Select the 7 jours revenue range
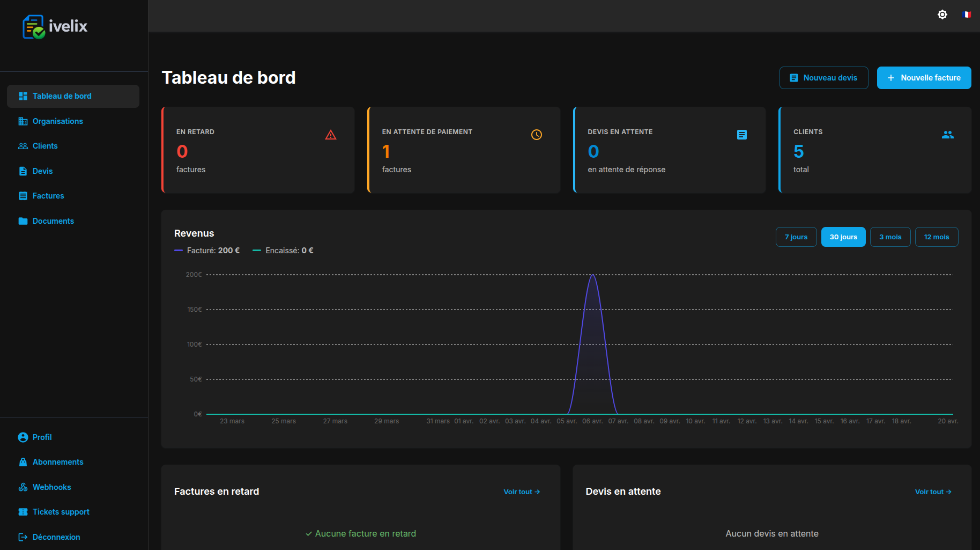The width and height of the screenshot is (980, 550). (796, 237)
